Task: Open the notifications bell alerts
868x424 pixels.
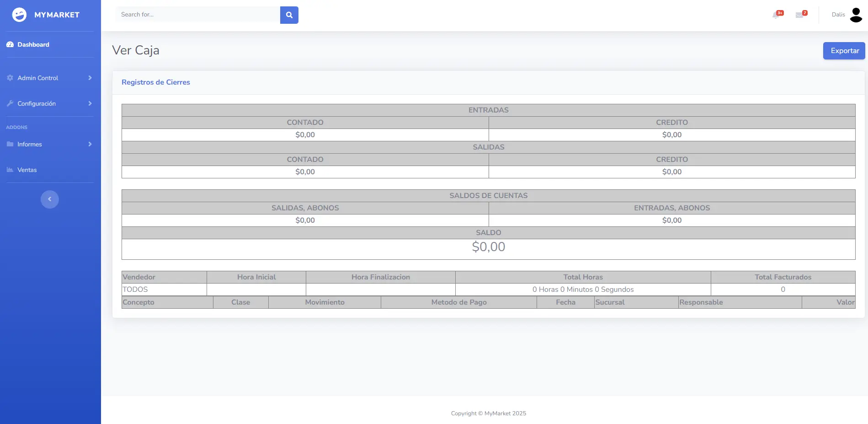Action: pyautogui.click(x=776, y=15)
